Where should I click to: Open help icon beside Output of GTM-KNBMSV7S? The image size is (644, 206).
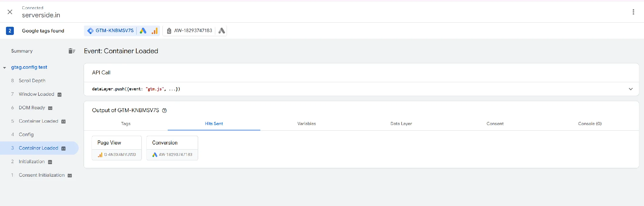click(164, 110)
